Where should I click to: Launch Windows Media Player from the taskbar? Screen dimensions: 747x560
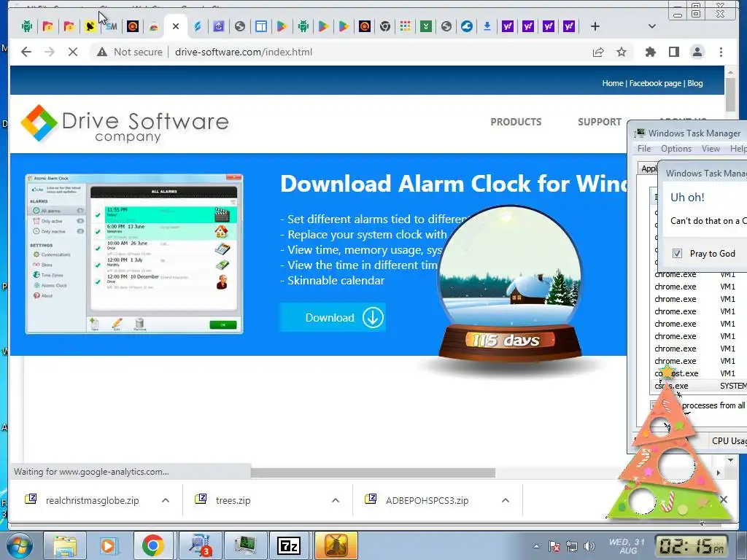coord(108,545)
